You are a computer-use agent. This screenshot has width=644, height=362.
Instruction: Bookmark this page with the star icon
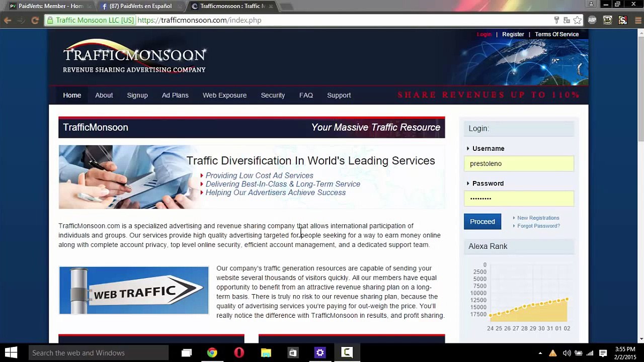(578, 20)
